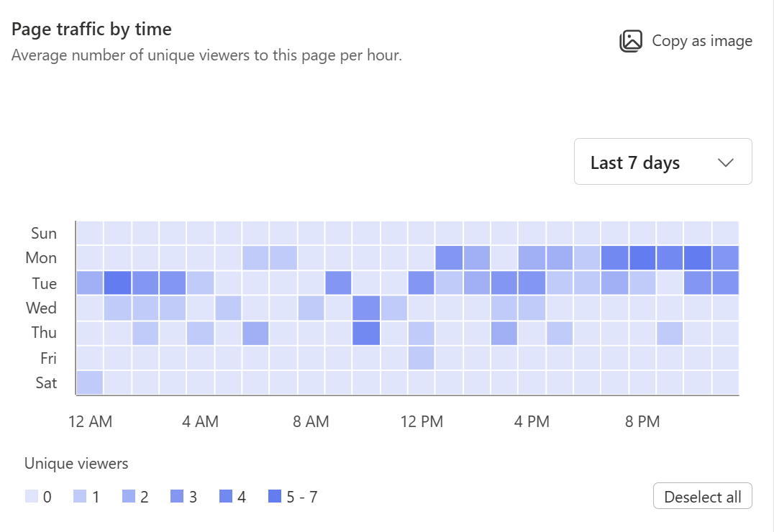The height and width of the screenshot is (532, 774).
Task: Toggle the 5 - 7 viewers legend swatch
Action: coord(276,496)
